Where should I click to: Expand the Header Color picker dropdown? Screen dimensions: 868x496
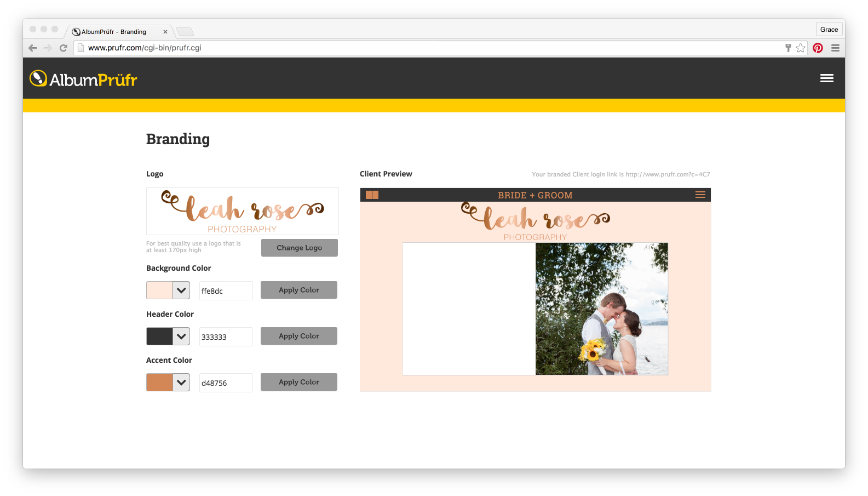click(181, 337)
